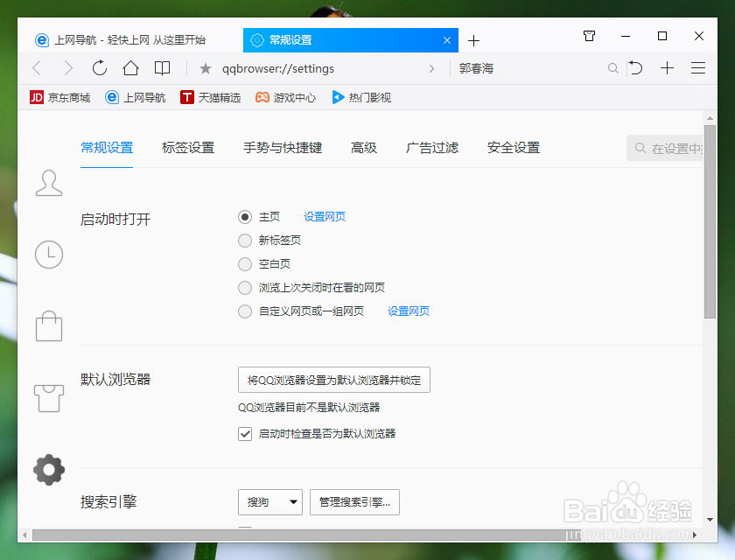Click 管理搜索引擎 button
Viewport: 735px width, 560px height.
tap(354, 502)
